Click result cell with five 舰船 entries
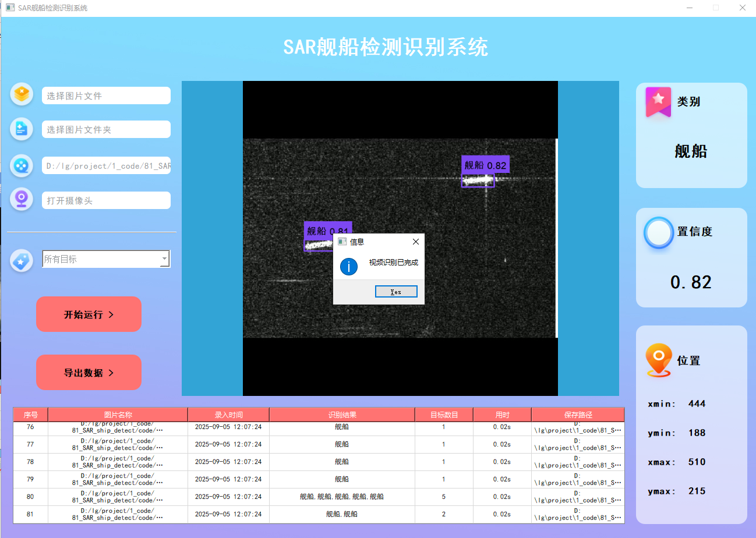756x538 pixels. point(342,497)
